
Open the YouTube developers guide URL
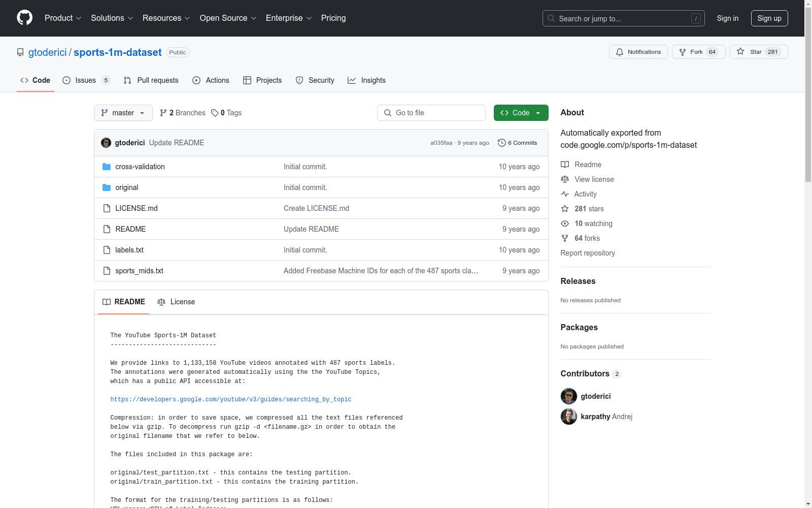coord(231,399)
